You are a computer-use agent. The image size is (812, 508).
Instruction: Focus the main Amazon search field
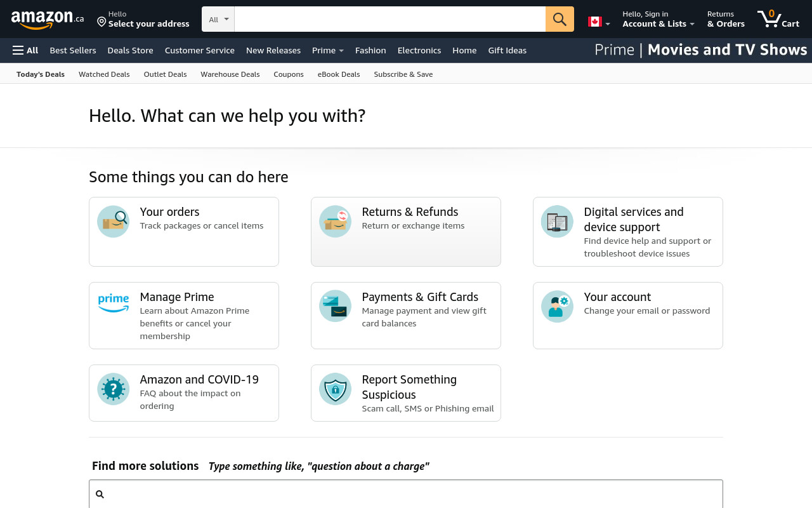[390, 19]
